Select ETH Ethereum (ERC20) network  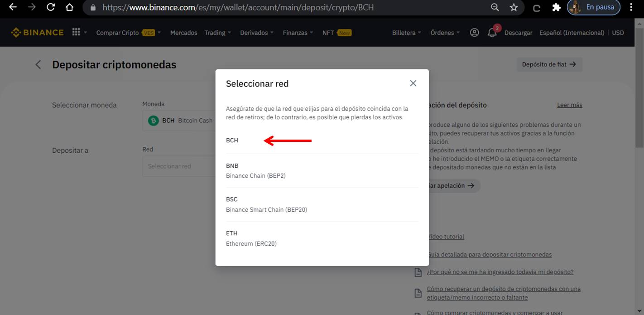[322, 238]
